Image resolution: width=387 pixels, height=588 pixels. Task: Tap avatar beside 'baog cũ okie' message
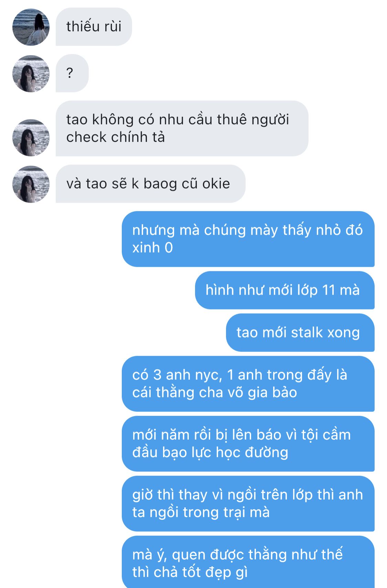coord(31,184)
